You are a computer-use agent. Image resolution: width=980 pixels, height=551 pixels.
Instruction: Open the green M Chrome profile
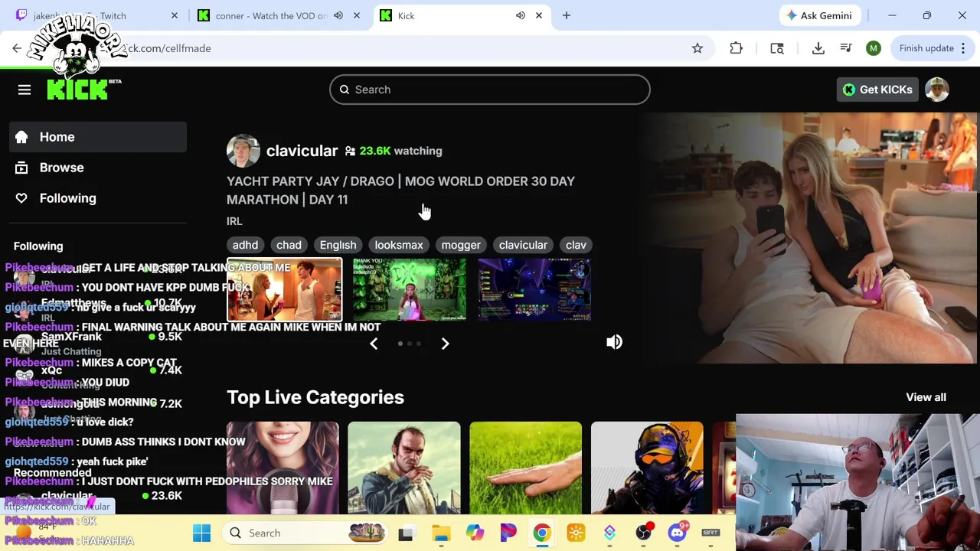(x=874, y=48)
